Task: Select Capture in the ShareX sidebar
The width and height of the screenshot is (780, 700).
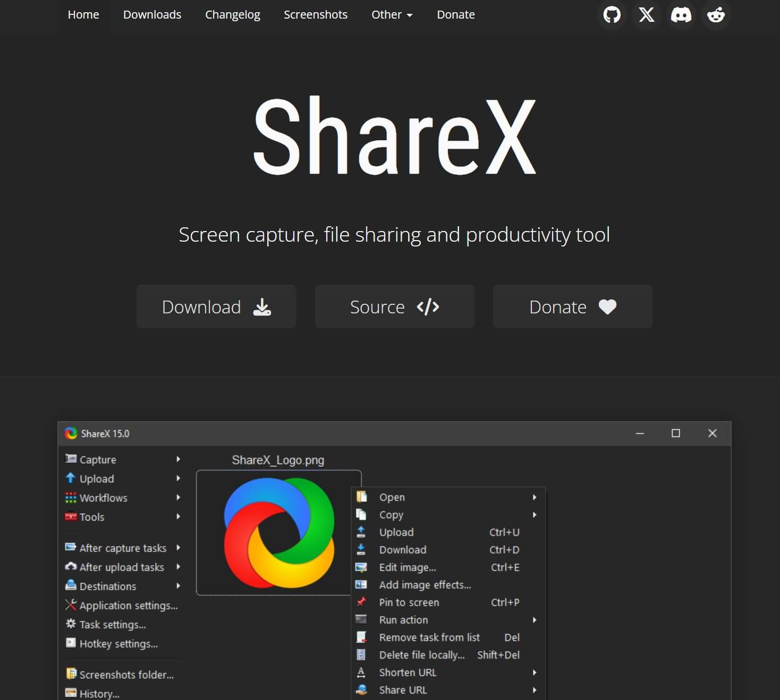Action: (97, 459)
